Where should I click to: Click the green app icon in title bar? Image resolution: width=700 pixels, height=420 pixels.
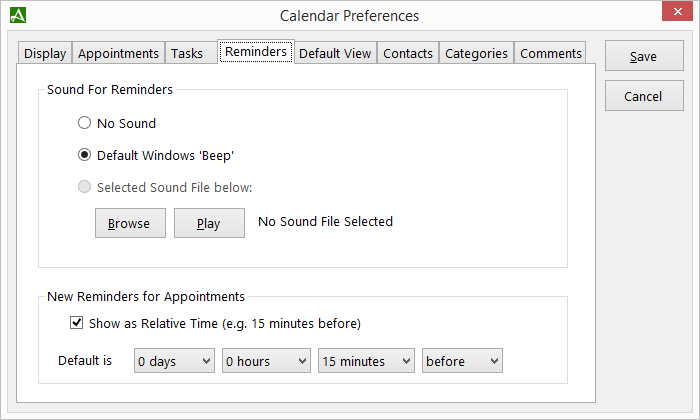pyautogui.click(x=18, y=15)
